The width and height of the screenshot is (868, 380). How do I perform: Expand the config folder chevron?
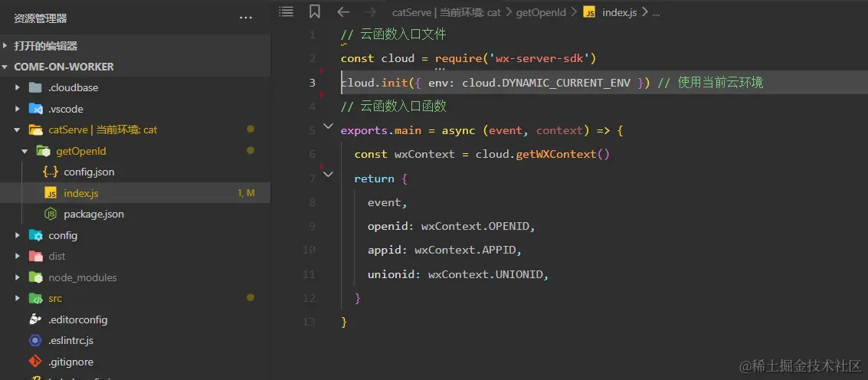[18, 235]
